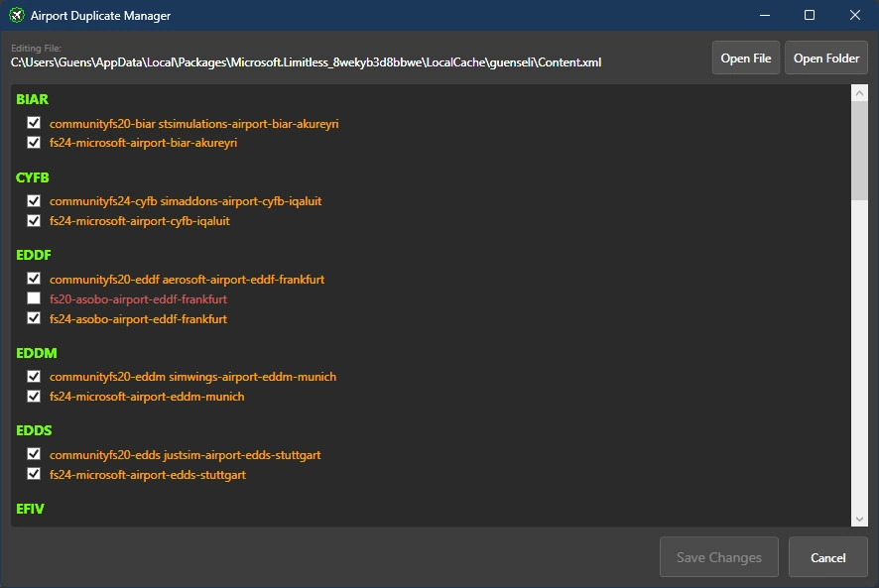This screenshot has width=879, height=588.
Task: Uncheck fs24-microsoft-airport-edds-stuttgart checkbox
Action: [34, 474]
